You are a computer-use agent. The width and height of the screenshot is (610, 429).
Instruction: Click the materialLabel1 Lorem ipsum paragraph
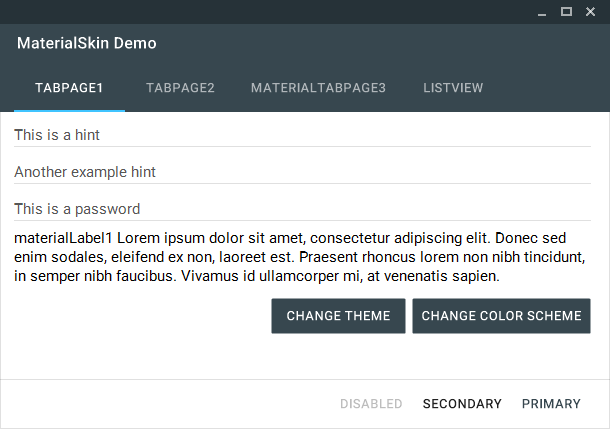298,257
